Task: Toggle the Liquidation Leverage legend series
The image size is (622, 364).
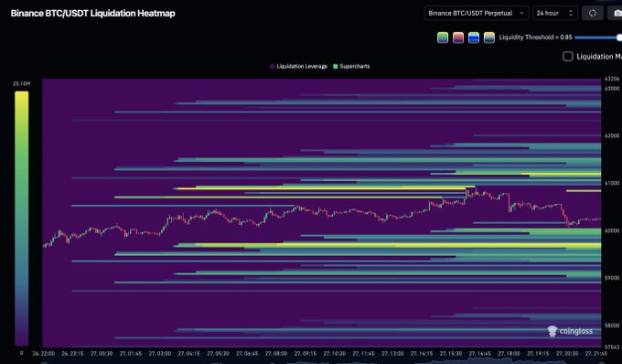Action: 299,66
